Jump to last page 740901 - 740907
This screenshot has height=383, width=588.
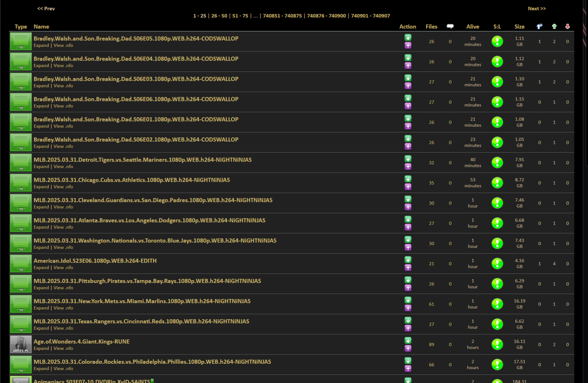[x=370, y=16]
